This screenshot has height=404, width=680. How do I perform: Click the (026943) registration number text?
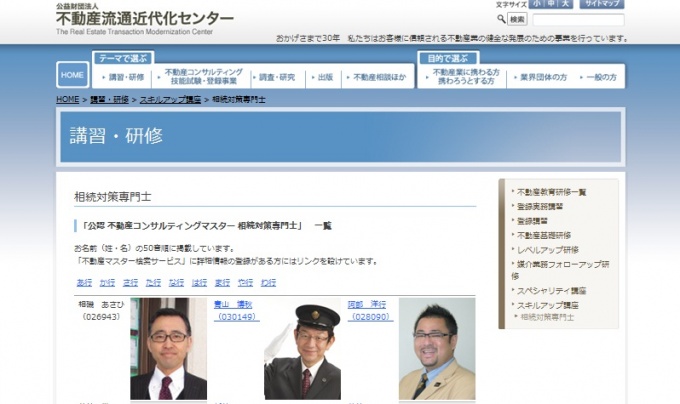pyautogui.click(x=101, y=317)
